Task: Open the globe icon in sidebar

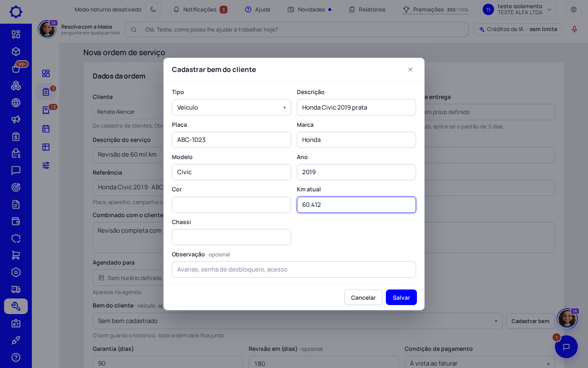Action: coord(16,103)
